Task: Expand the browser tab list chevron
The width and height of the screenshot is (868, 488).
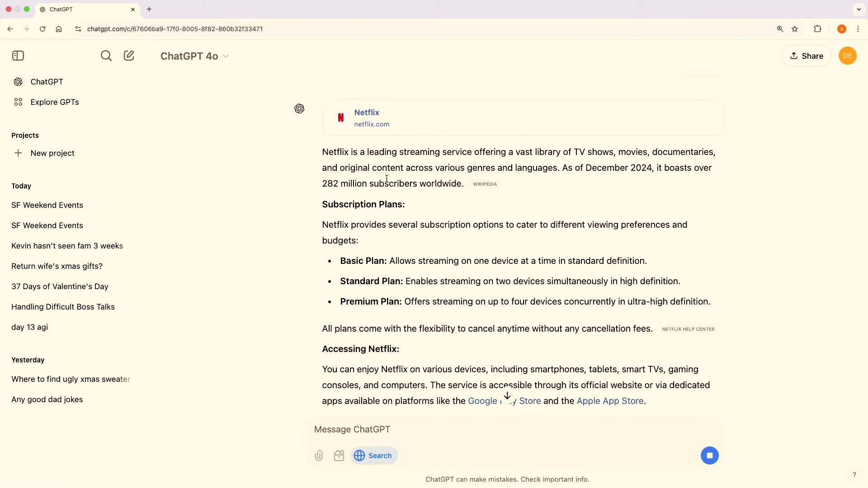Action: tap(859, 9)
